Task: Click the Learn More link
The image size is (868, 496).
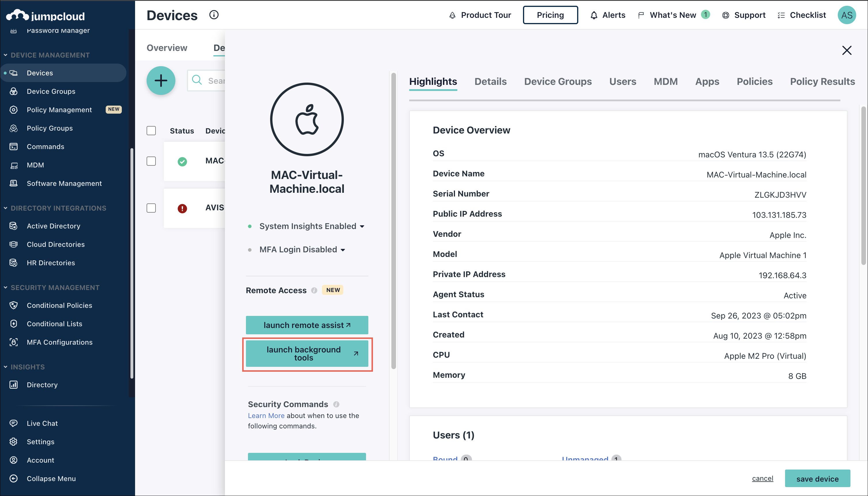Action: coord(266,415)
